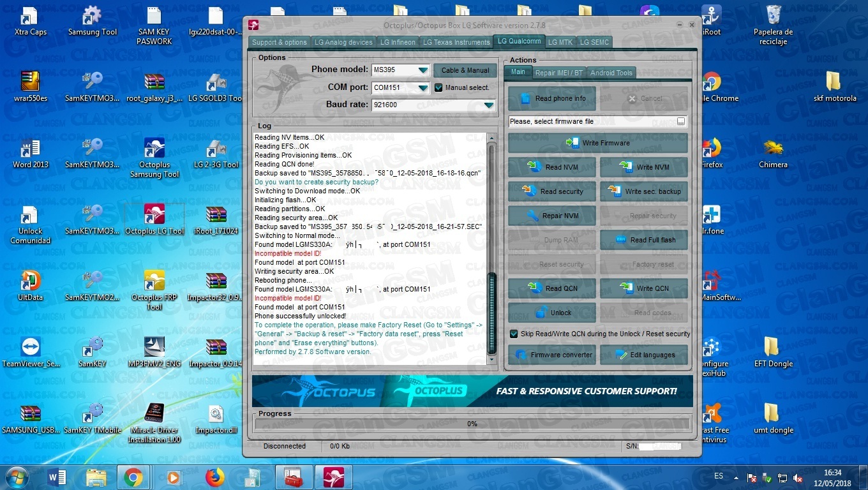
Task: Toggle the Manual select checkbox
Action: (438, 87)
